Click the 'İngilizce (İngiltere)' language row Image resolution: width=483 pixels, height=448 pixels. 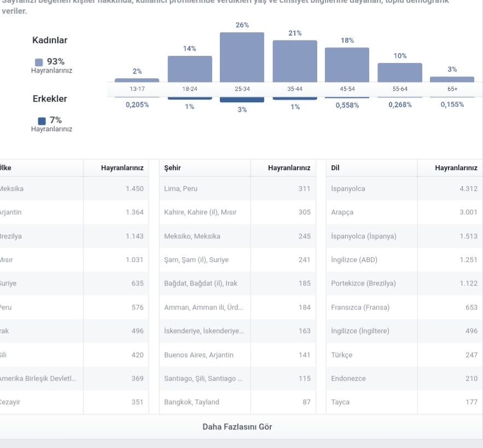click(404, 331)
